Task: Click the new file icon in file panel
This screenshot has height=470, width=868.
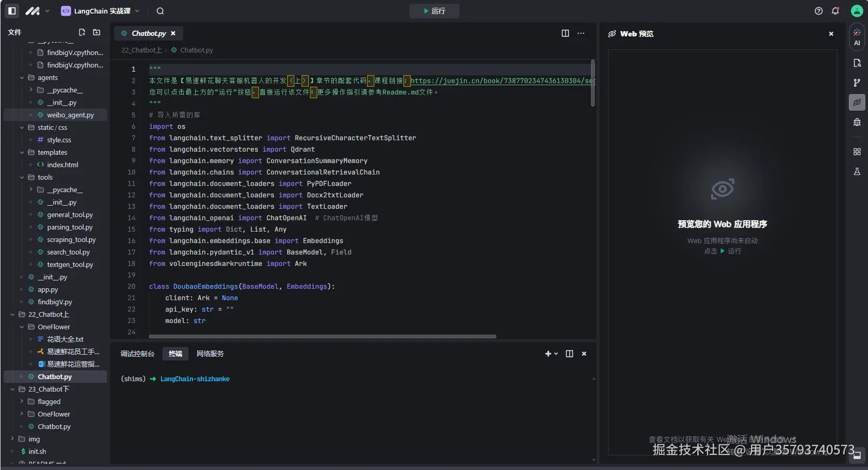Action: coord(82,32)
